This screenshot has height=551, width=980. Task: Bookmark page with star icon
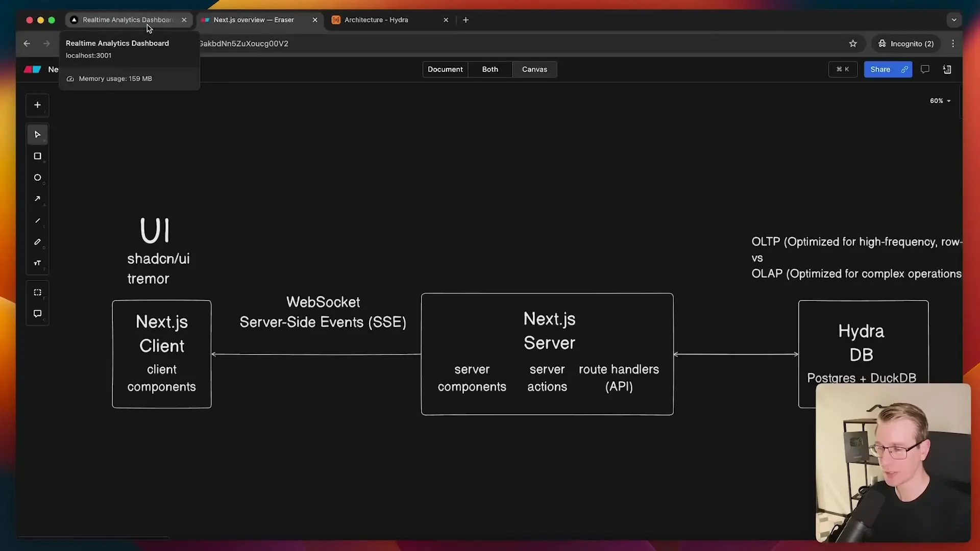853,44
